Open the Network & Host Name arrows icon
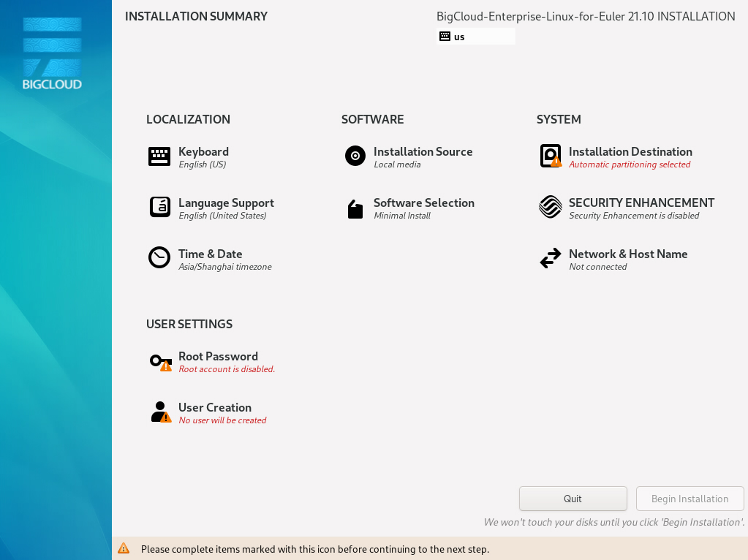The height and width of the screenshot is (560, 748). (551, 258)
